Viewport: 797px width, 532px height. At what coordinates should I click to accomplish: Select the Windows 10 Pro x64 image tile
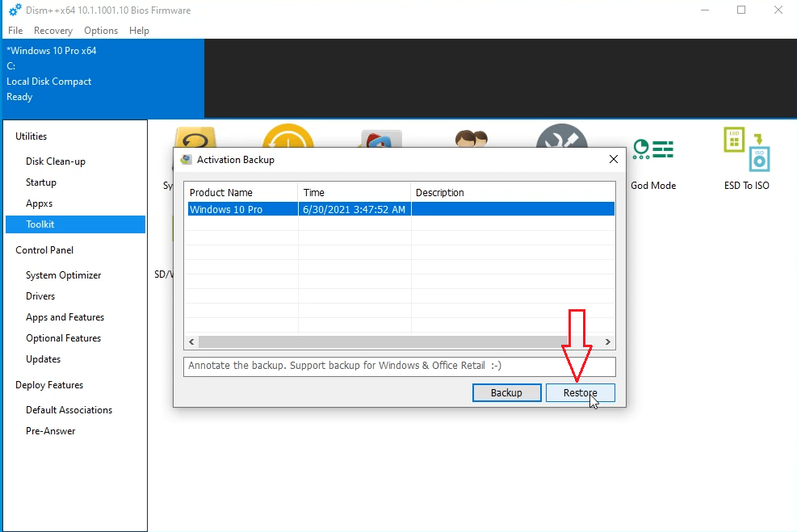[103, 78]
